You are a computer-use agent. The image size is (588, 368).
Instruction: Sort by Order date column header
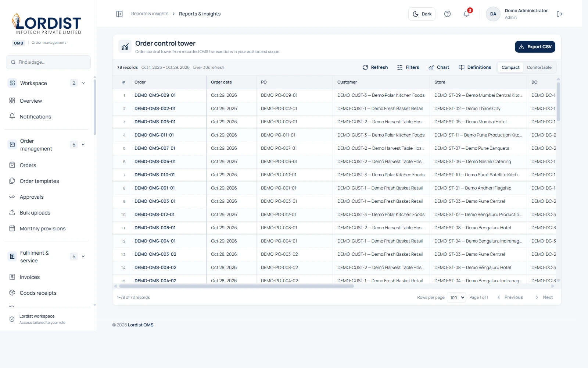232,82
